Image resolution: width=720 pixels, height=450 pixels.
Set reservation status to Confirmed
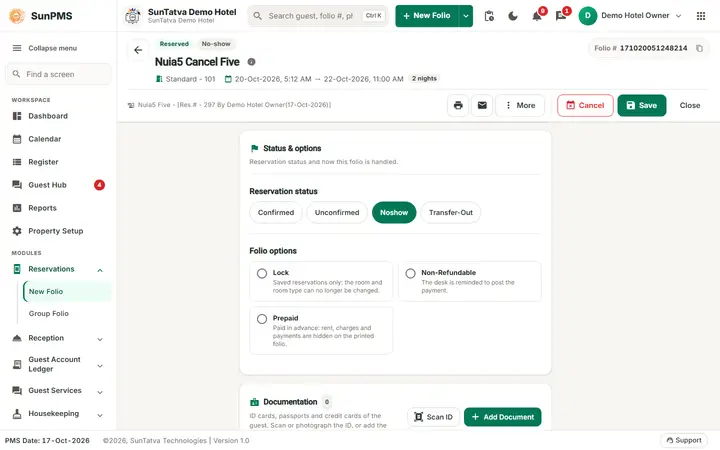pyautogui.click(x=276, y=213)
